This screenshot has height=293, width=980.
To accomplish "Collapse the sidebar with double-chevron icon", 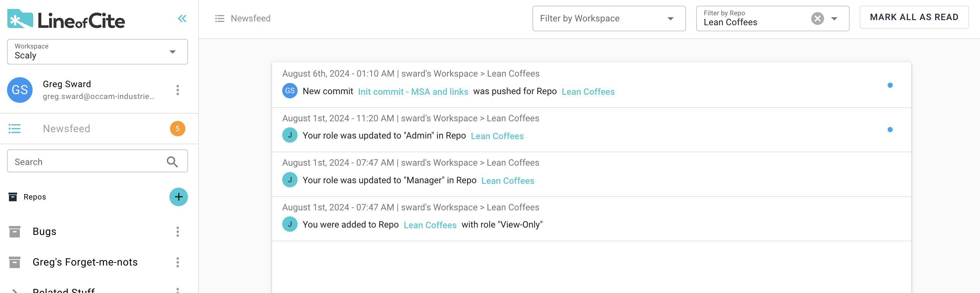I will coord(182,19).
